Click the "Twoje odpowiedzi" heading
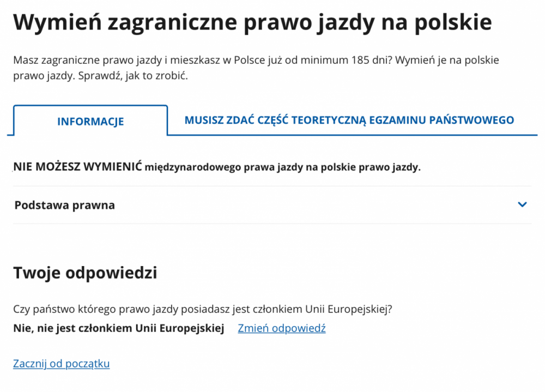The width and height of the screenshot is (545, 392). point(85,273)
